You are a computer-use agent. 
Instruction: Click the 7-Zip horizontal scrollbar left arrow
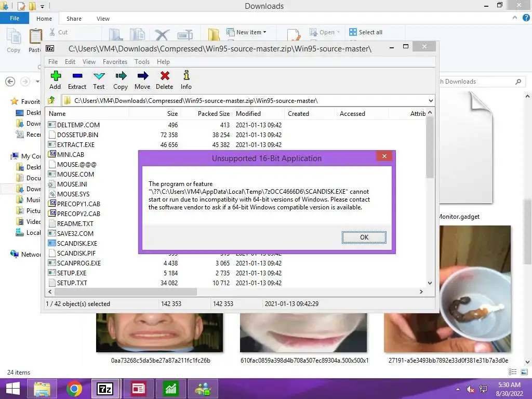[50, 291]
